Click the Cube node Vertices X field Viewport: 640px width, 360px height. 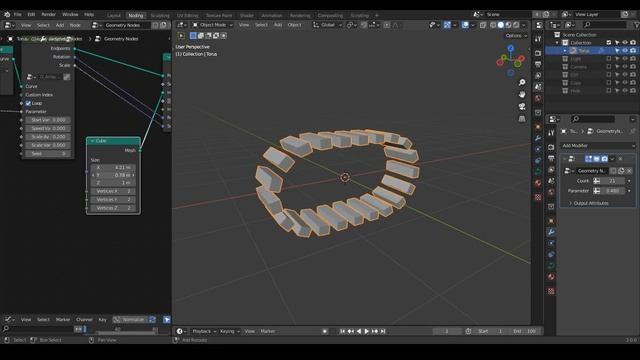pyautogui.click(x=113, y=191)
